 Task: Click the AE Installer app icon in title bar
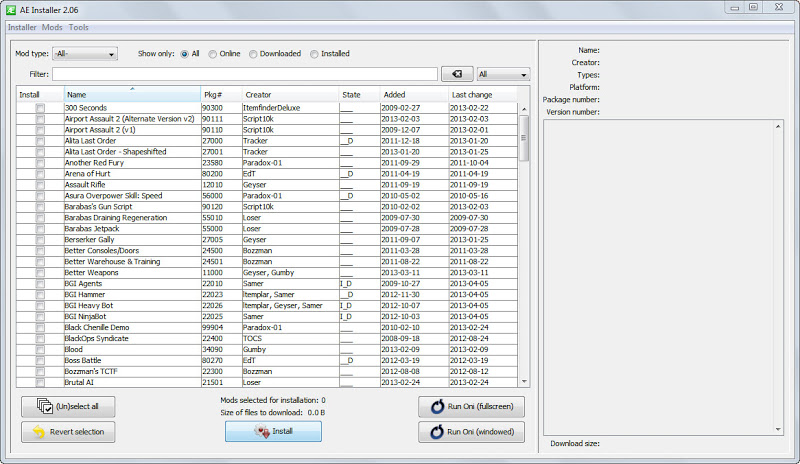(x=11, y=10)
